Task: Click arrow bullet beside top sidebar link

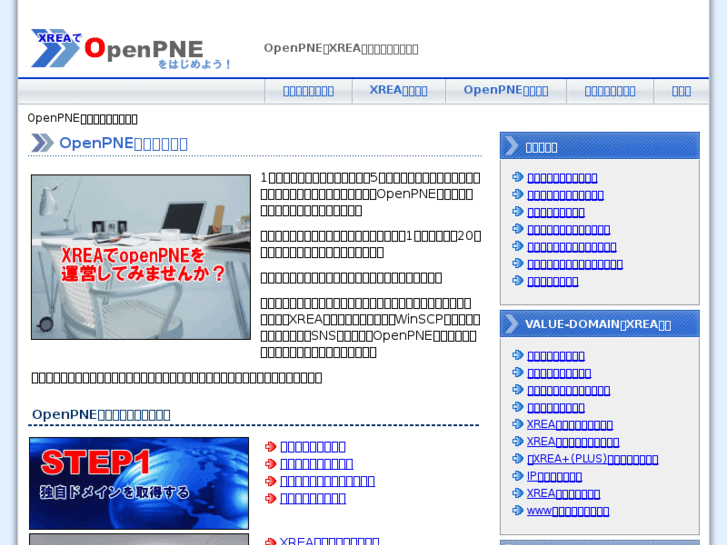Action: [517, 177]
